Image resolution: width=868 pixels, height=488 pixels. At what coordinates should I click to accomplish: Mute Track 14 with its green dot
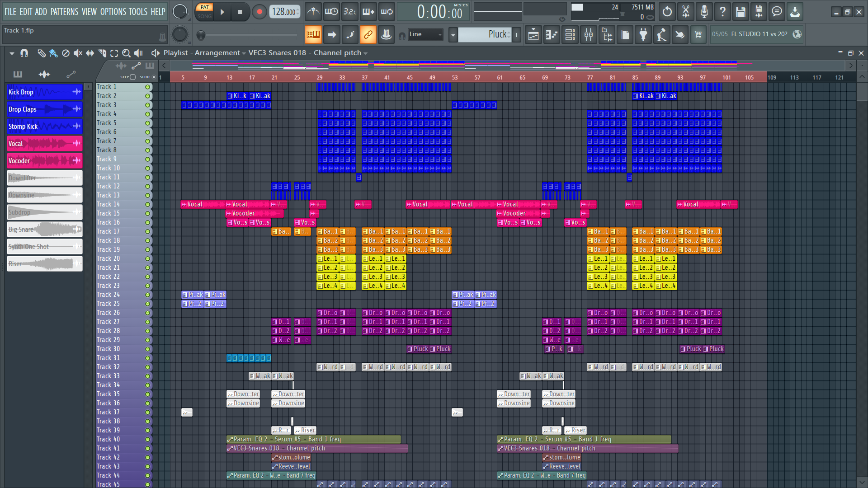point(147,204)
